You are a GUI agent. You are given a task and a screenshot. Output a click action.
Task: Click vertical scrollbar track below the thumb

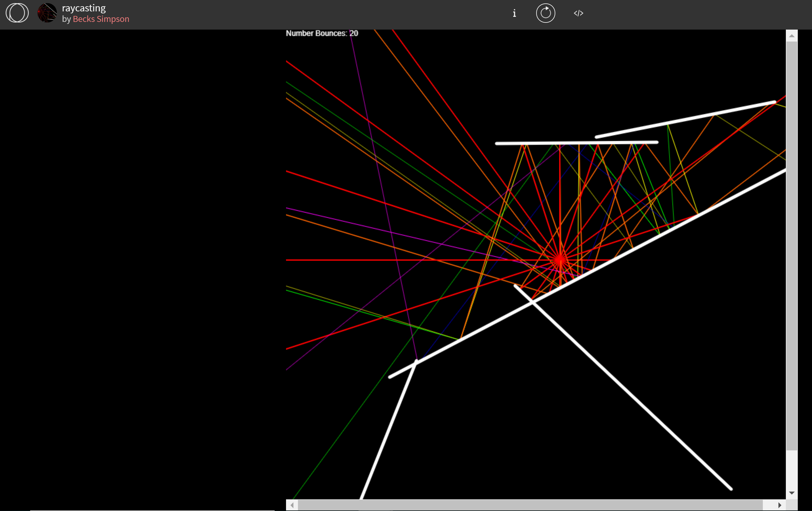coord(792,469)
